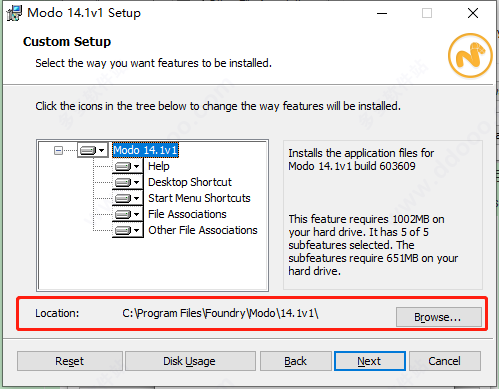Click the Reset button

coord(70,361)
